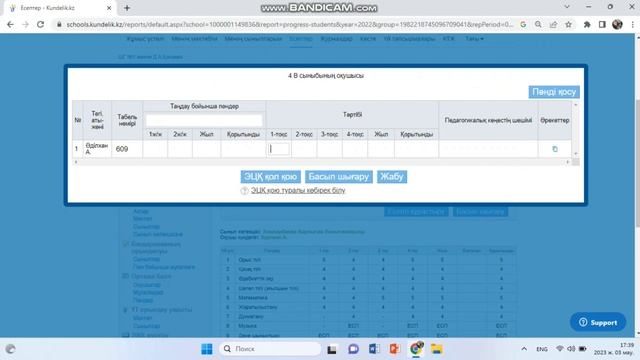
Task: Open the Кесте tab in the top navigation
Action: [368, 39]
